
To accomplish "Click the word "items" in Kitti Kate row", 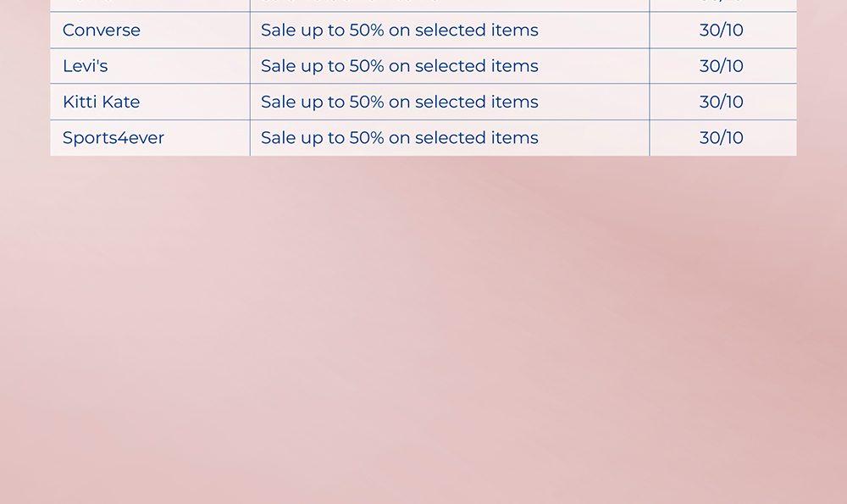I will point(515,102).
